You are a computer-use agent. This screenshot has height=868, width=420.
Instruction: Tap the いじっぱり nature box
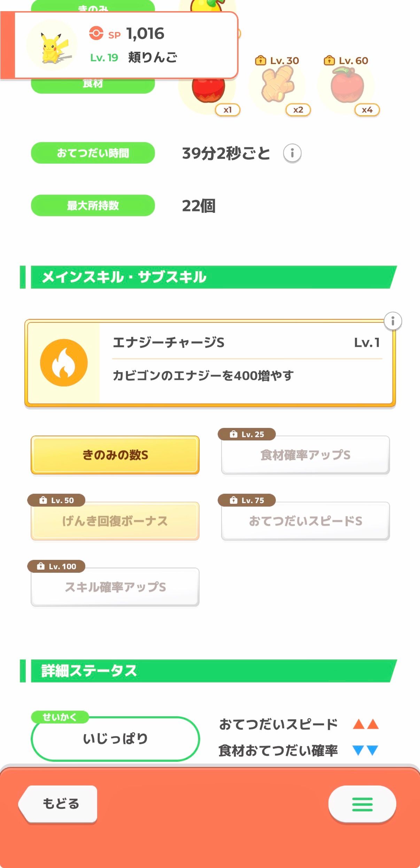(x=115, y=738)
